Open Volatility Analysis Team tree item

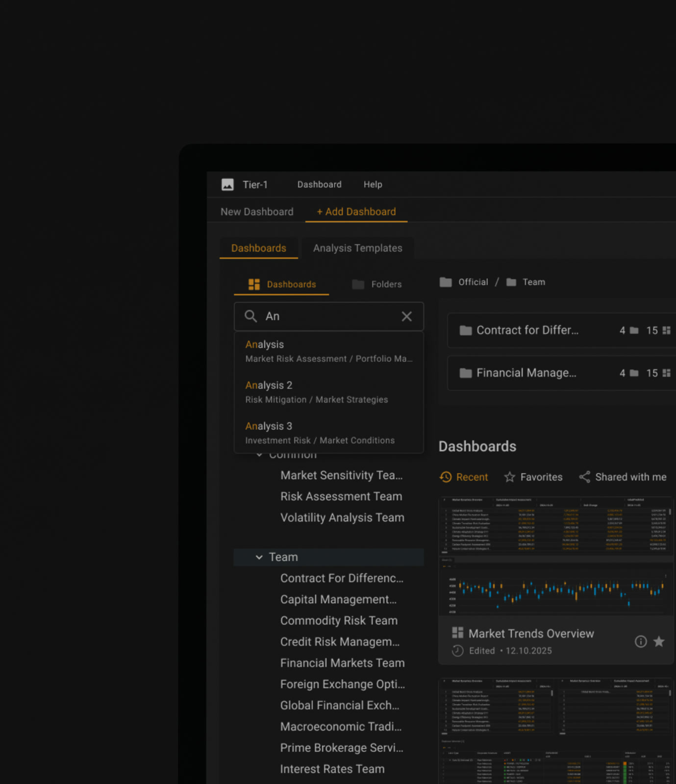click(342, 517)
